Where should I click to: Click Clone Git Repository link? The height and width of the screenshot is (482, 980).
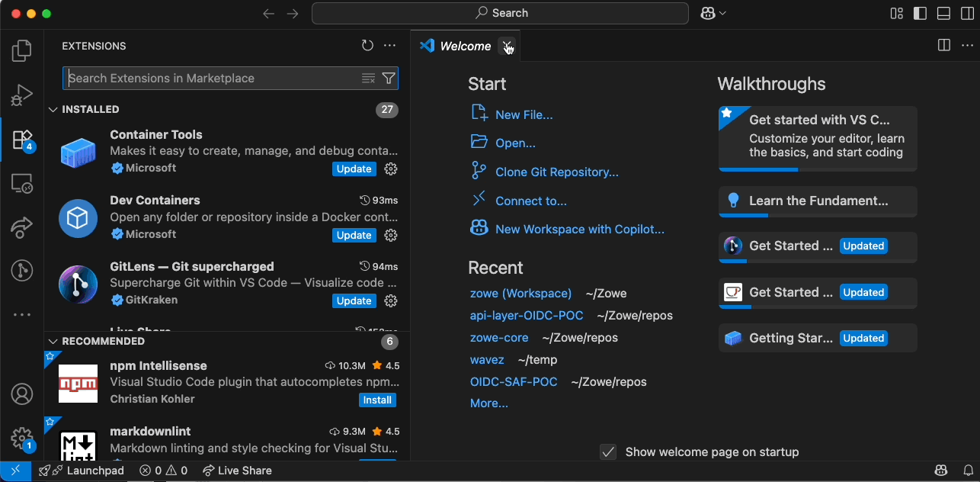click(x=556, y=172)
